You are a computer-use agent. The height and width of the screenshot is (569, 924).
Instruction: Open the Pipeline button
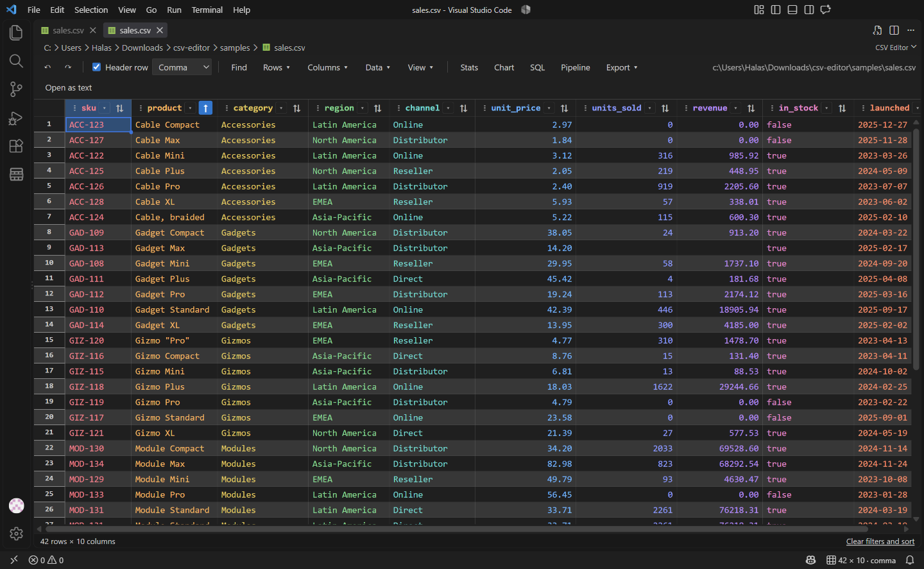point(576,67)
